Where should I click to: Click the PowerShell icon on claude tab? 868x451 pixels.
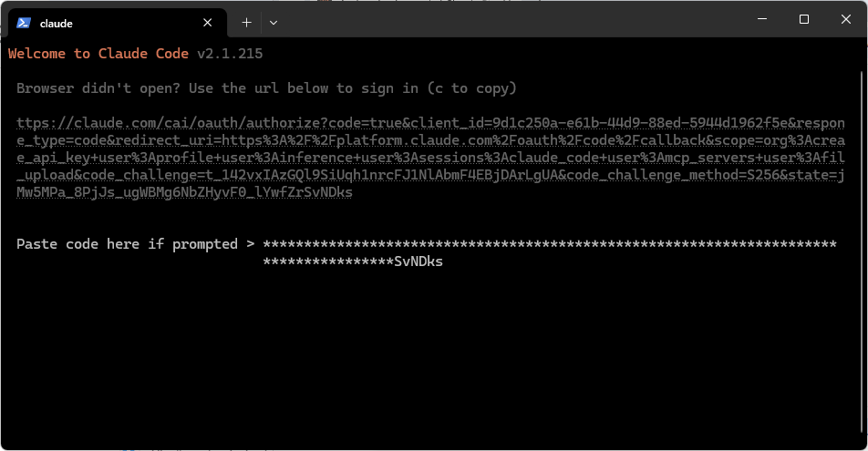click(24, 23)
